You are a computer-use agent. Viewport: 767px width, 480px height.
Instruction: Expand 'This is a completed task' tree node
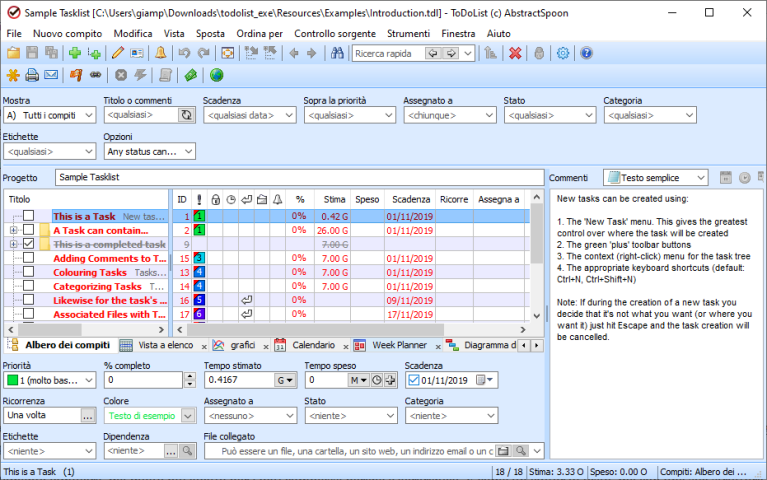(14, 244)
